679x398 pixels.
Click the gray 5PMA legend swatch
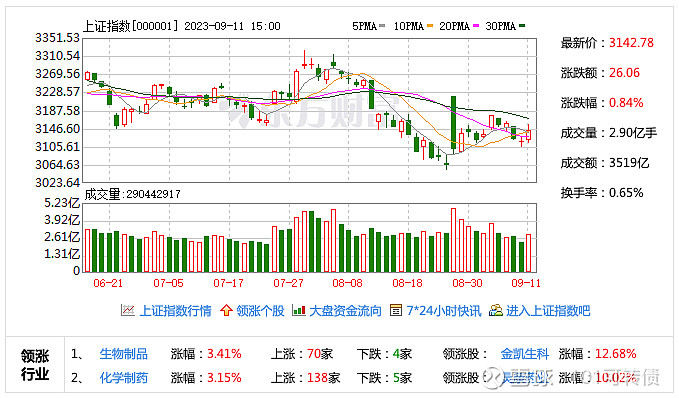tap(382, 26)
